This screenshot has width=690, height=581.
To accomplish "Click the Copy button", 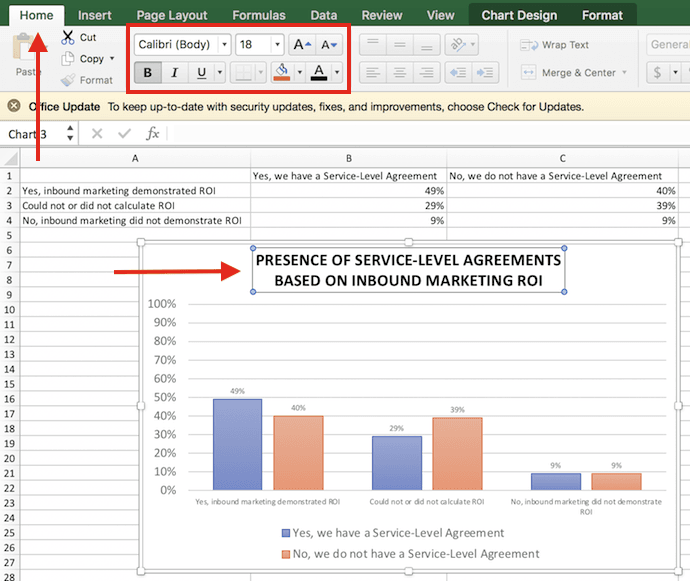I will pos(91,59).
